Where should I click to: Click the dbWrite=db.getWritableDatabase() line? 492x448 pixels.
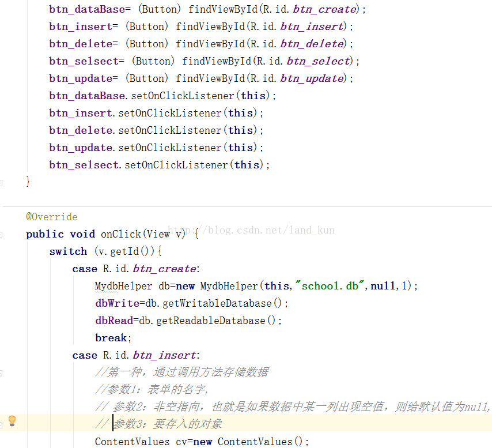tap(192, 303)
